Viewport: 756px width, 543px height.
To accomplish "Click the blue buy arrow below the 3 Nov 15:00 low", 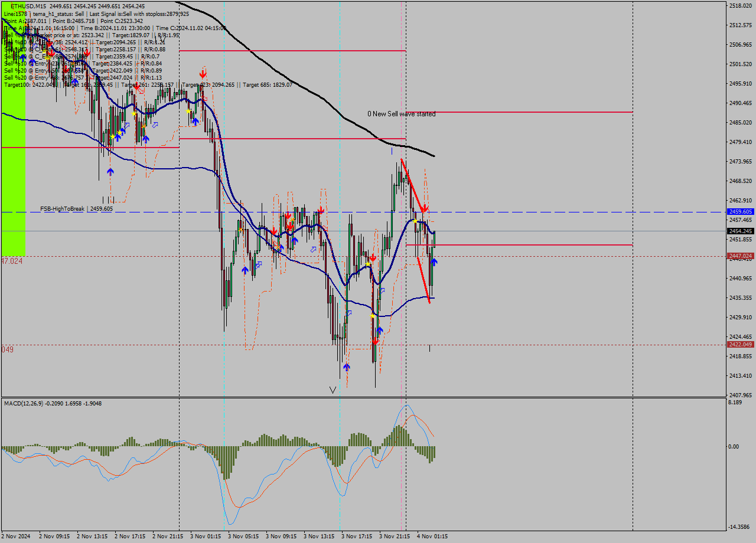I will pyautogui.click(x=346, y=367).
